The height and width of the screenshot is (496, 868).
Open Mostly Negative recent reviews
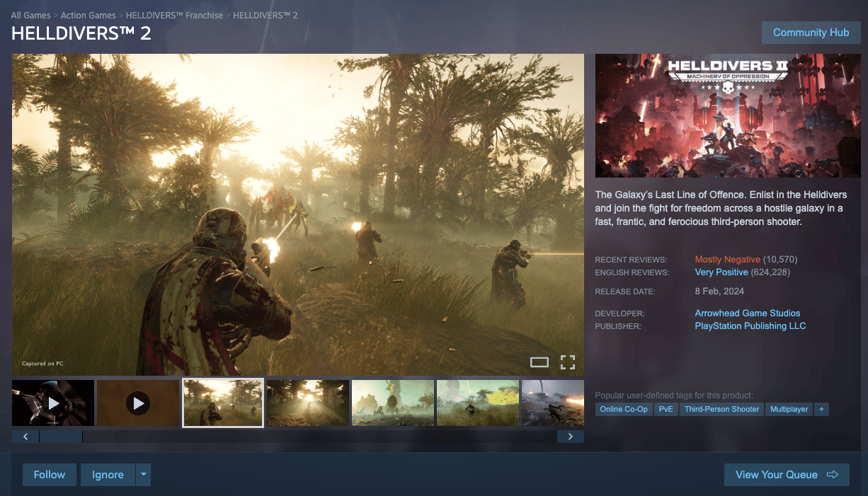[728, 260]
